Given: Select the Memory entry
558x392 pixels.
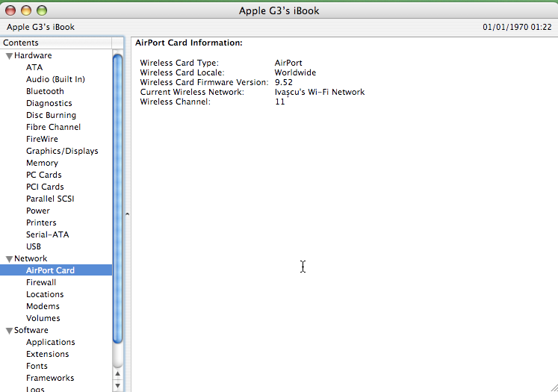Looking at the screenshot, I should pyautogui.click(x=42, y=163).
